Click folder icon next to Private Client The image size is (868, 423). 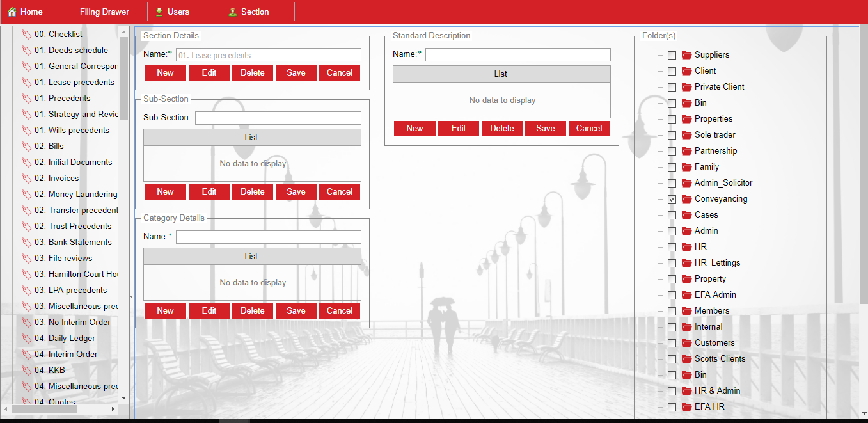(687, 87)
